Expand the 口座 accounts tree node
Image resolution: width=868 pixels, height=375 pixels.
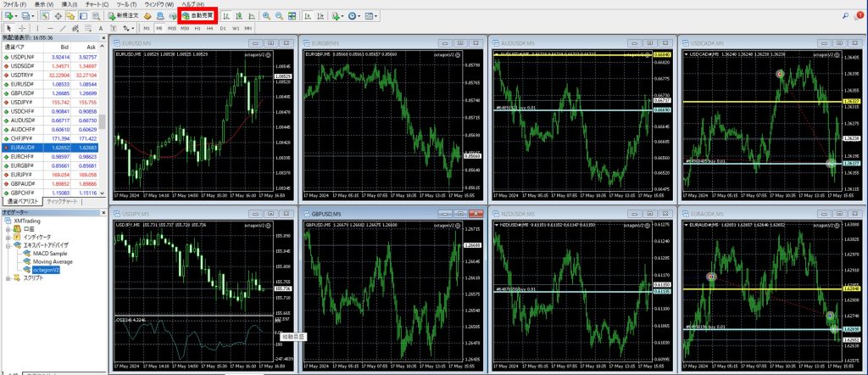[x=8, y=228]
